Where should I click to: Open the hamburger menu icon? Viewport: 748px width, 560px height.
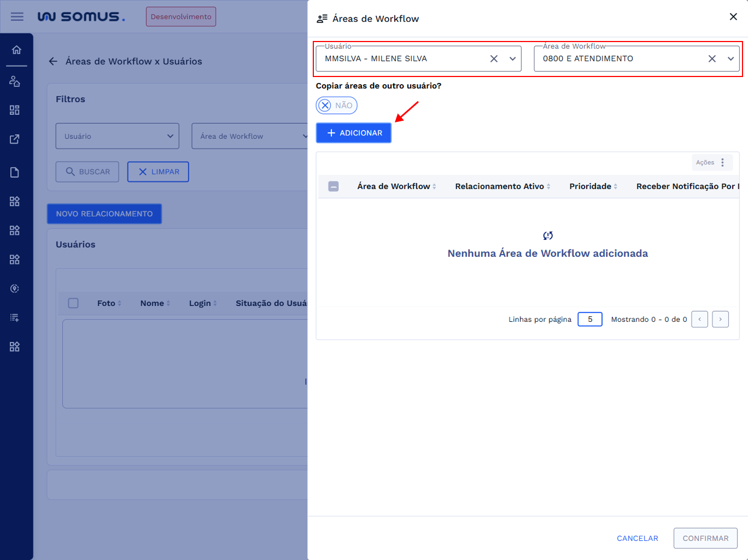click(x=17, y=16)
